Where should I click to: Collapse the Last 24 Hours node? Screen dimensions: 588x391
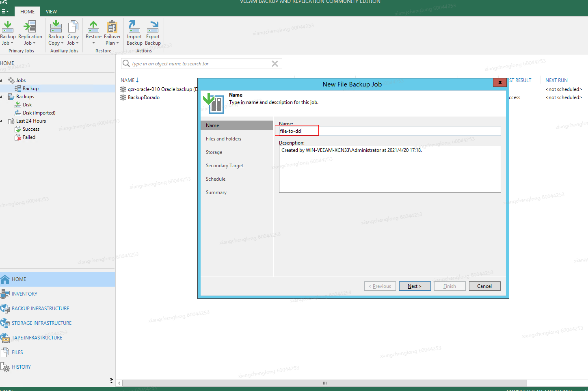click(2, 121)
